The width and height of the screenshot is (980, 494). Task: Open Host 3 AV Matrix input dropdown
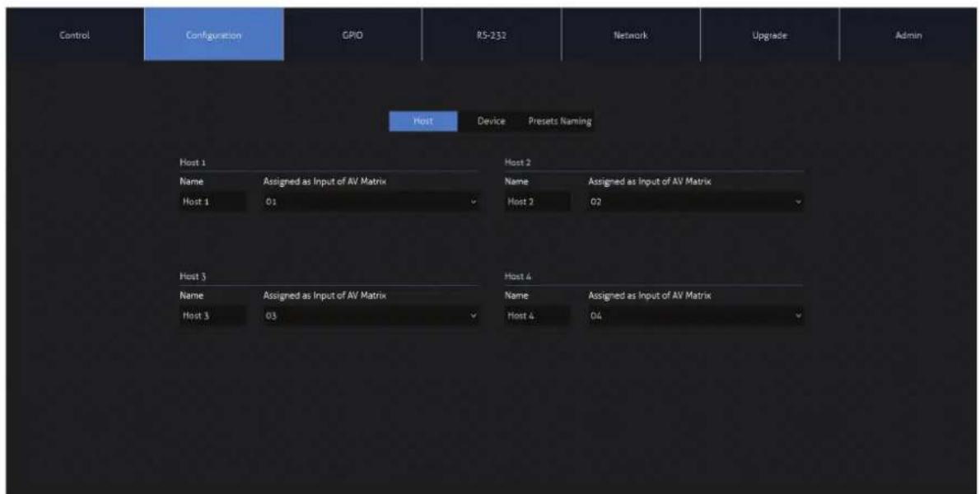pos(371,315)
